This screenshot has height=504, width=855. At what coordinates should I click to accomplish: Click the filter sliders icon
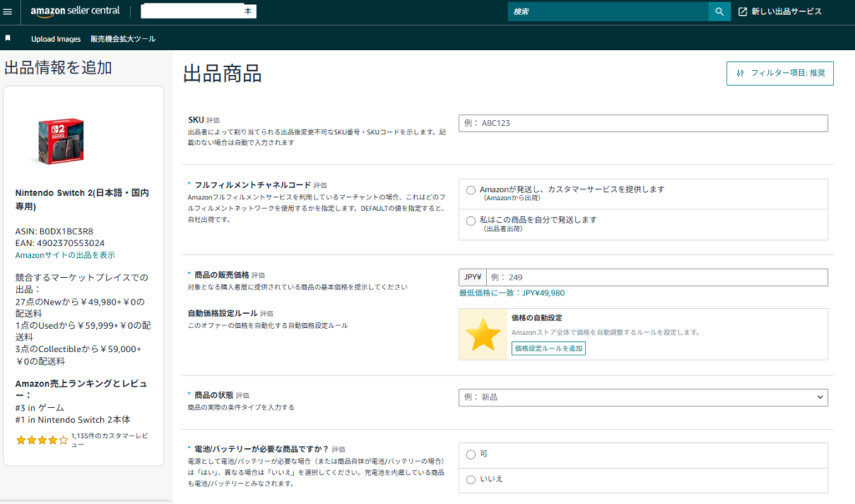click(x=740, y=73)
